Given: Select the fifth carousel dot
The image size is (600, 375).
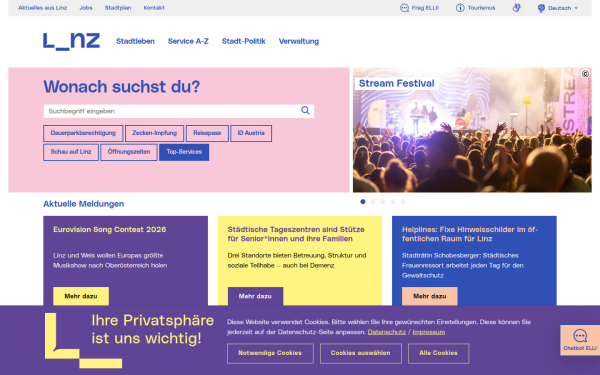Looking at the screenshot, I should (403, 202).
